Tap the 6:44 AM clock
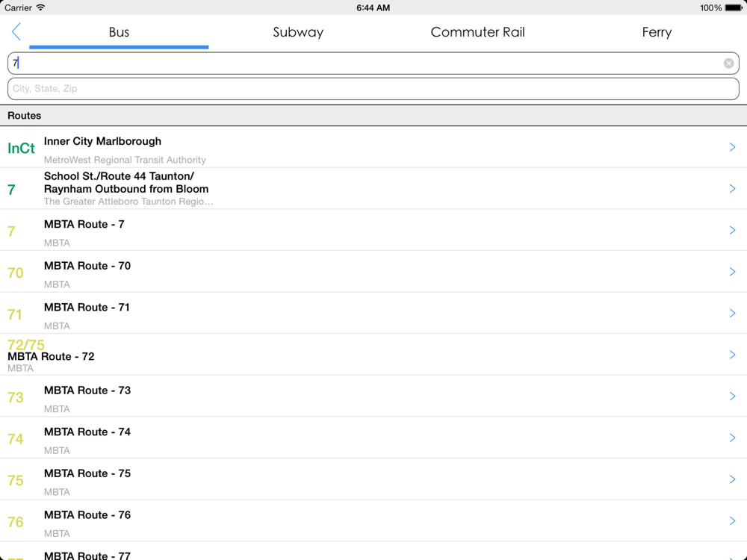Image resolution: width=747 pixels, height=560 pixels. click(373, 7)
